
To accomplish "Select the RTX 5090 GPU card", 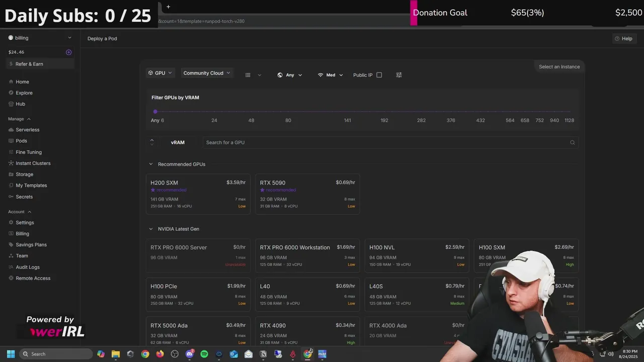I will 307,194.
